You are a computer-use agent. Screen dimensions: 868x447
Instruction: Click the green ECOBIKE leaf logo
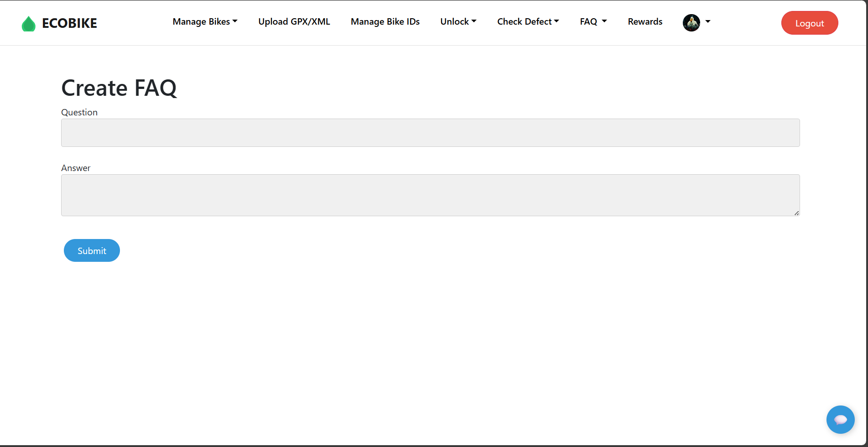click(x=28, y=23)
